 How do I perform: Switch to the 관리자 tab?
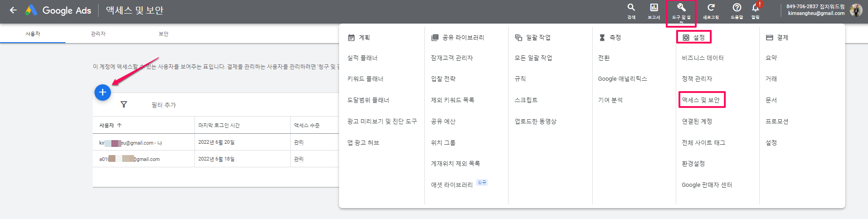pos(98,34)
